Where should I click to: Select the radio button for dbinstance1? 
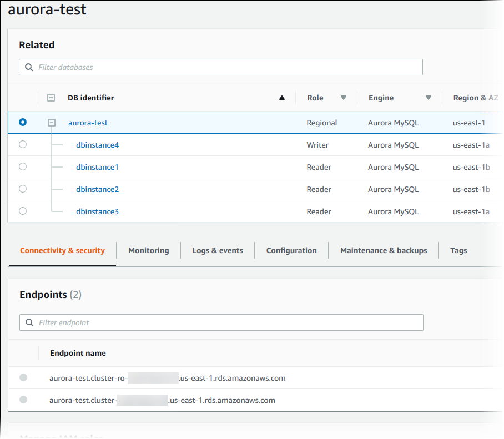22,166
